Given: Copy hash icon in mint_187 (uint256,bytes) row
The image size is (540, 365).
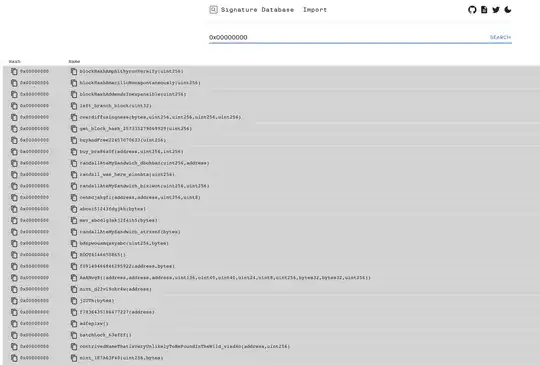Looking at the screenshot, I should point(14,358).
